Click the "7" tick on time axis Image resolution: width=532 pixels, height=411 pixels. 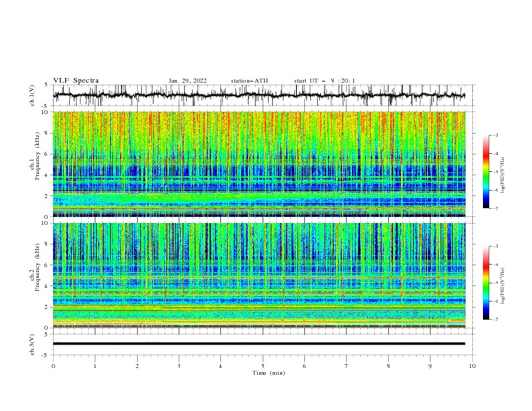point(346,366)
